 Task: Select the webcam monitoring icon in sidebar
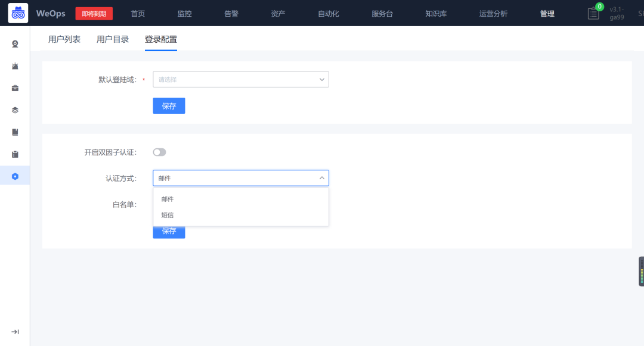[x=14, y=43]
